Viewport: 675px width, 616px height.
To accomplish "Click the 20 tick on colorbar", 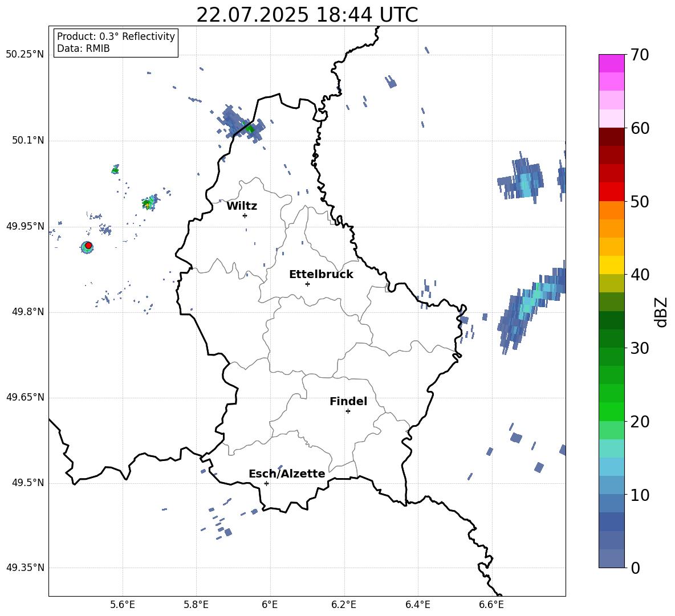I will coord(640,421).
